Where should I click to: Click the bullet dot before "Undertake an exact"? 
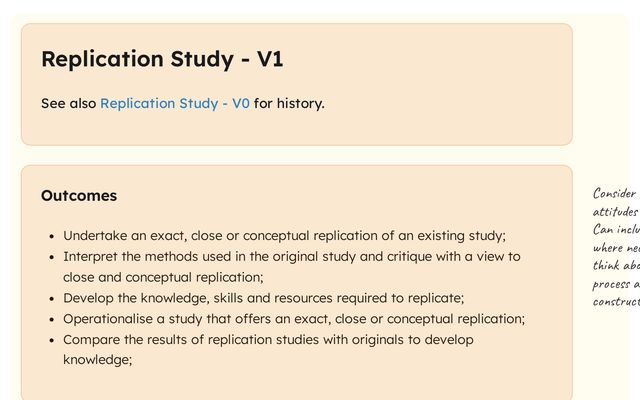click(51, 237)
